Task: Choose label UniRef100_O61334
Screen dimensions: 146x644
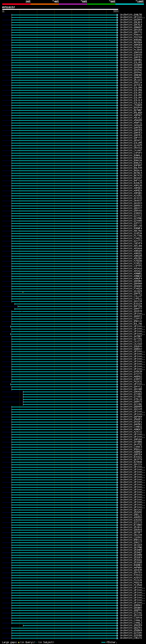Action: [x=131, y=535]
